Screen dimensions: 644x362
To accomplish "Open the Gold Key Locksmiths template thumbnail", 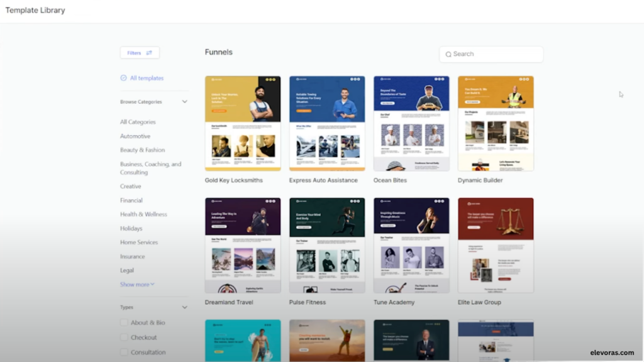I will (x=243, y=123).
